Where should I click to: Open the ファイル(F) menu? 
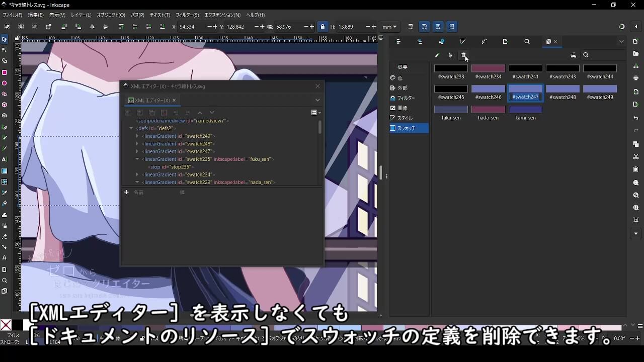[x=13, y=15]
